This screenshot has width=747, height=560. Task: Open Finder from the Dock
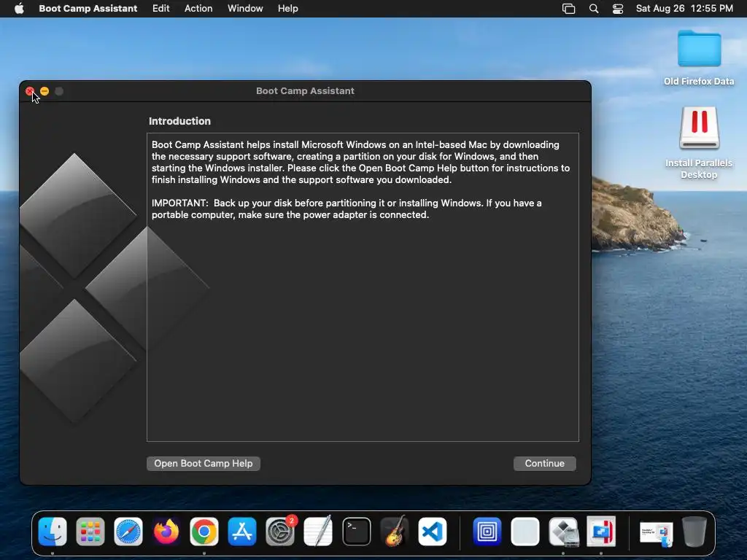pos(53,532)
